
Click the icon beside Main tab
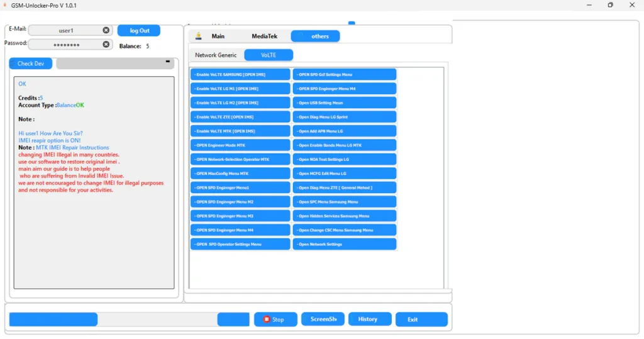coord(199,36)
